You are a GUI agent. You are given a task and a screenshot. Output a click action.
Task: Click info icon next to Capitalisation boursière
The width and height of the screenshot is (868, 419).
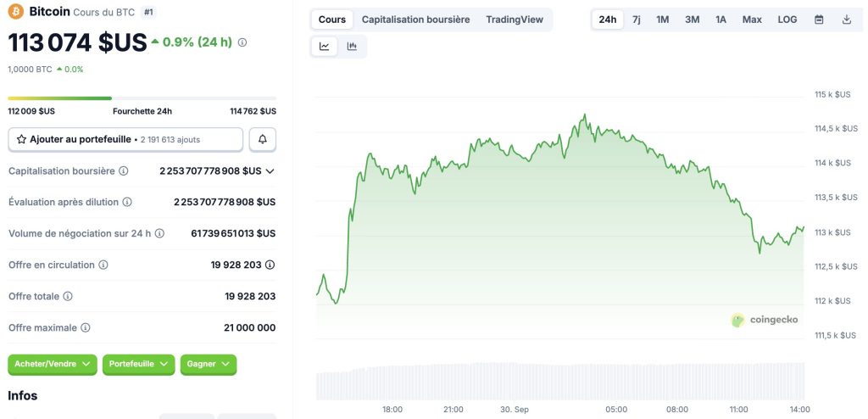pyautogui.click(x=124, y=171)
